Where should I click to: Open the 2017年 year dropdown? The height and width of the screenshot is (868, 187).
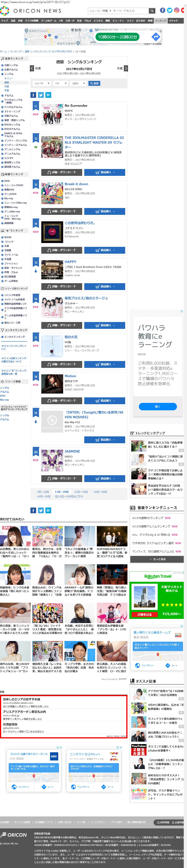(x=42, y=84)
